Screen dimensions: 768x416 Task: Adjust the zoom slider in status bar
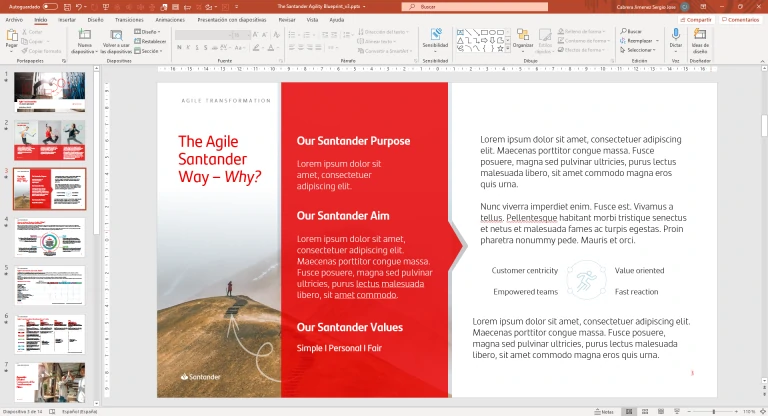[714, 411]
